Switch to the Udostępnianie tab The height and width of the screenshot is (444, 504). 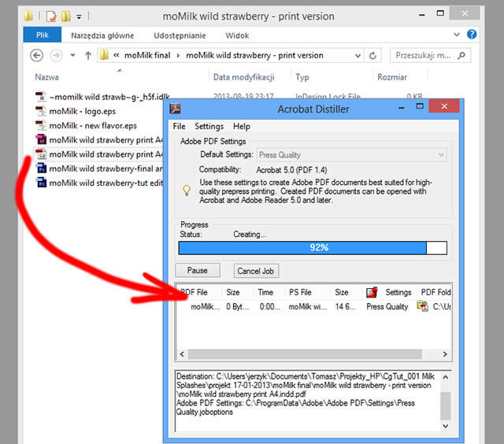pyautogui.click(x=180, y=35)
